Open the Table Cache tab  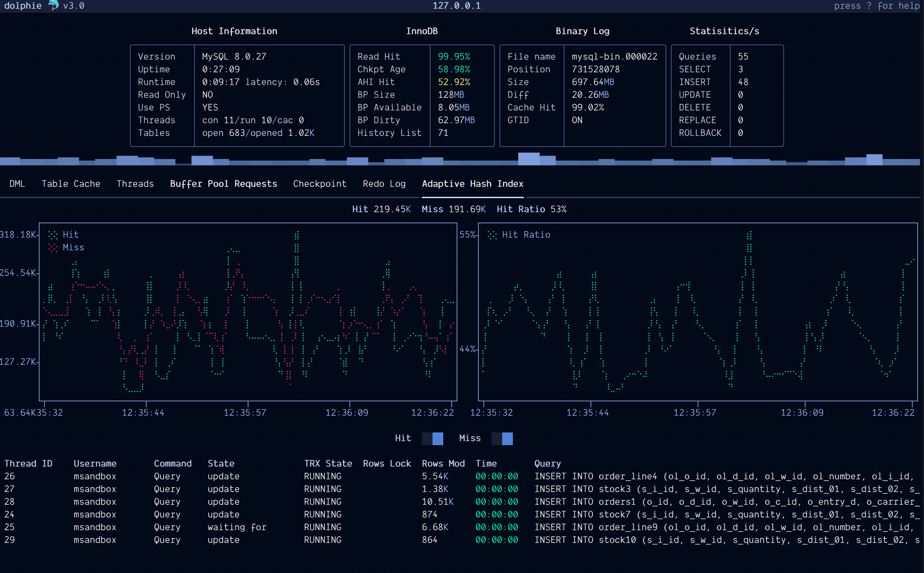[71, 183]
